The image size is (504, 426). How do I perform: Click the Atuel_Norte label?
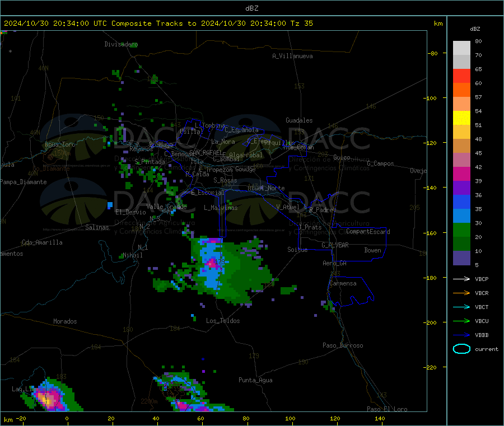pos(266,188)
